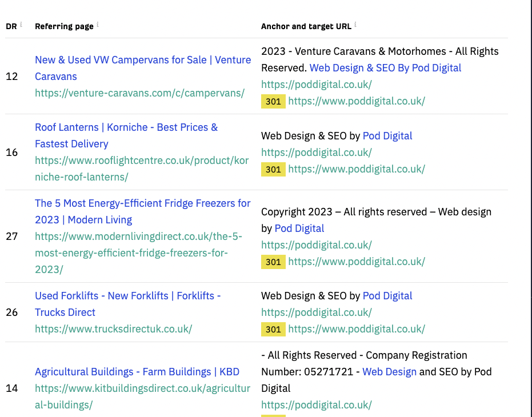The image size is (532, 417).
Task: Open 'The 5 Most Energy-Efficient Fridge Freezers' title link
Action: (x=142, y=211)
